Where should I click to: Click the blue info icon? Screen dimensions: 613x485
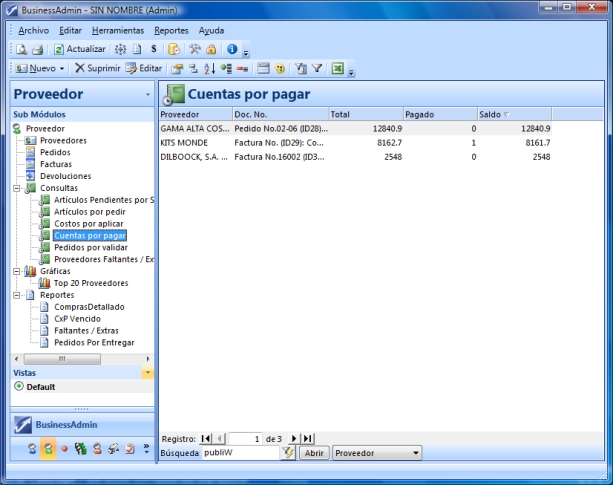click(231, 49)
